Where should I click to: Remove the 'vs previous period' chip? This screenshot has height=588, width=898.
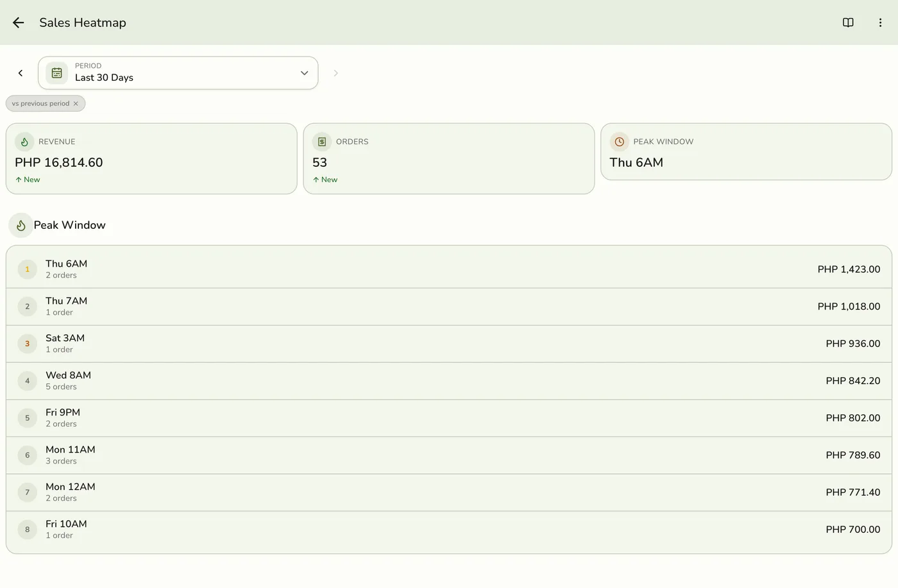click(76, 103)
